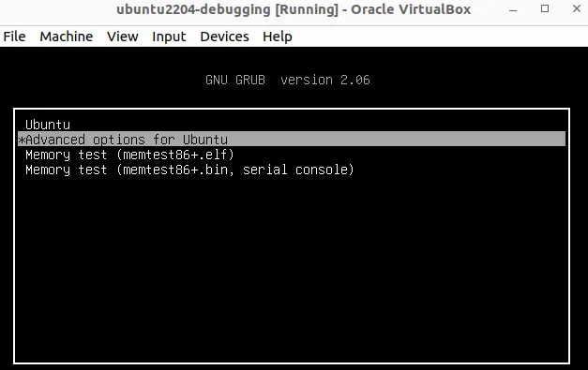Click the GNU GRUB heading text
The height and width of the screenshot is (370, 588).
(235, 80)
